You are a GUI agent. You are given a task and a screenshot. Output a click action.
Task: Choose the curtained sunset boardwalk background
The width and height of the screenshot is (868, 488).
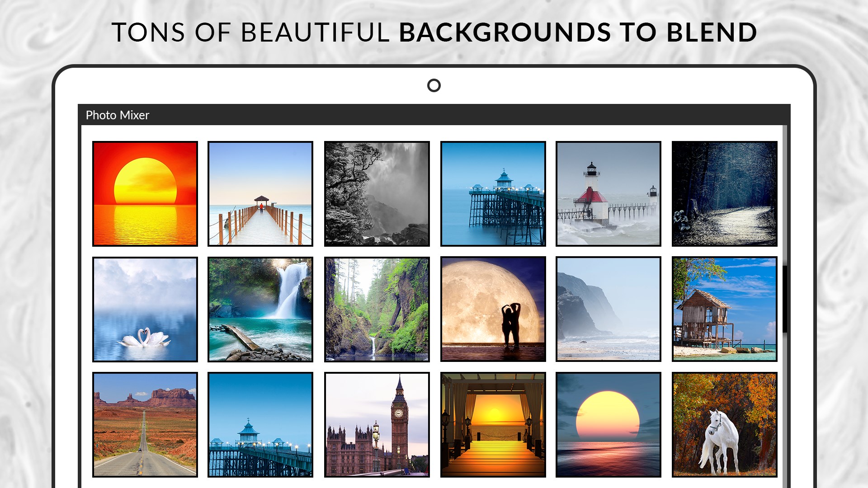(x=493, y=425)
